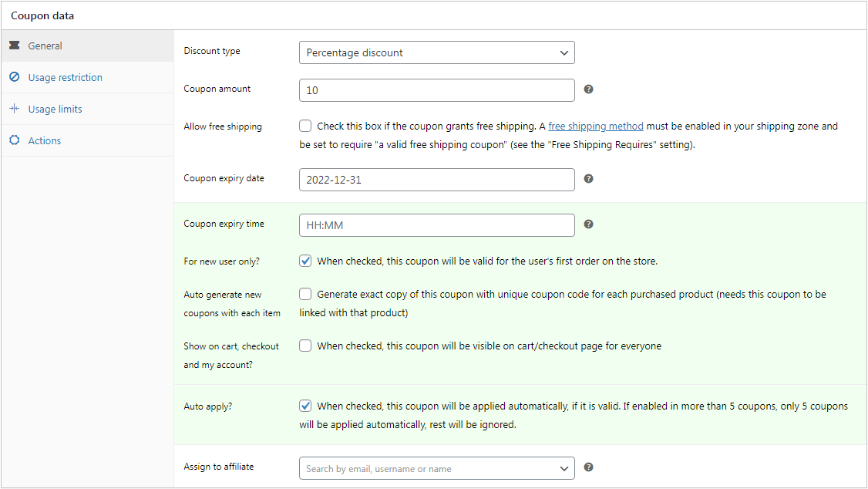Click the Allow free shipping label
868x489 pixels.
point(223,126)
